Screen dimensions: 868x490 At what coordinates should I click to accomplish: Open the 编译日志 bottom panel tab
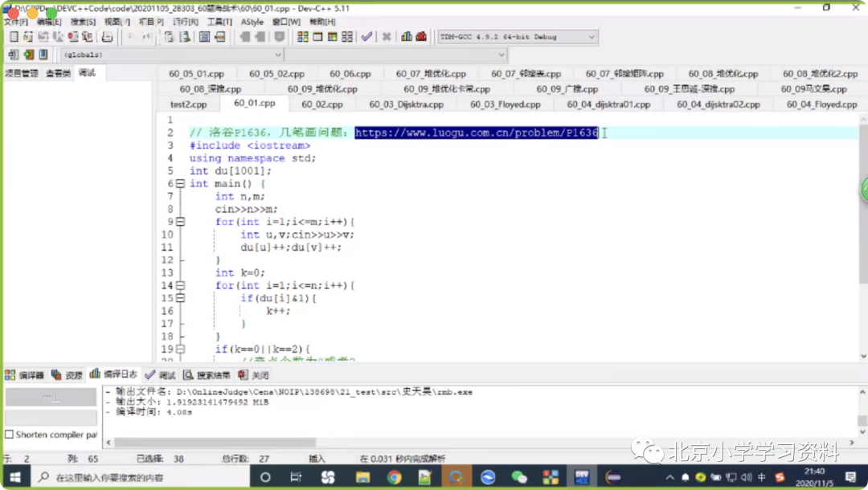(x=114, y=374)
